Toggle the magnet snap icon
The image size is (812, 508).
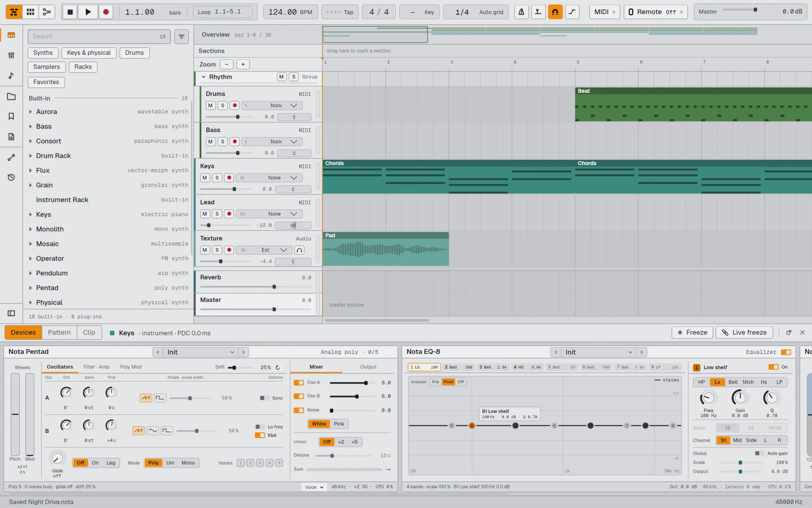pyautogui.click(x=555, y=12)
